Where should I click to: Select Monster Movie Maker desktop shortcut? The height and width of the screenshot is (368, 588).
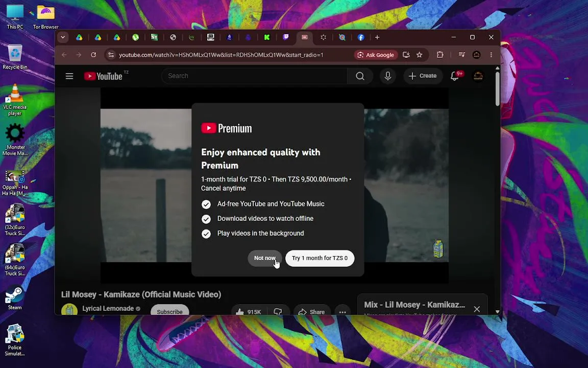tap(15, 140)
